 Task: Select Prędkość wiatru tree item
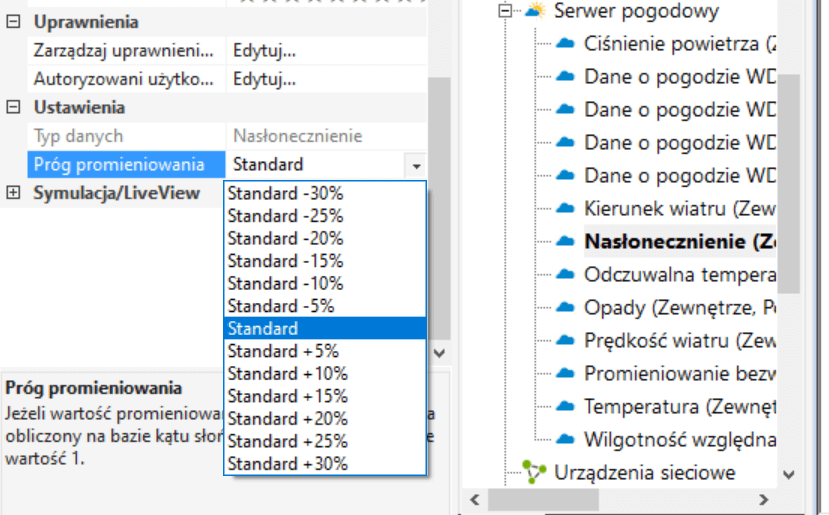click(x=680, y=340)
